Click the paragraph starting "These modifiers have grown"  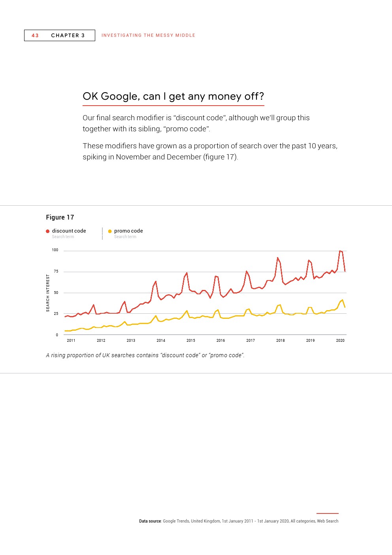click(x=210, y=151)
